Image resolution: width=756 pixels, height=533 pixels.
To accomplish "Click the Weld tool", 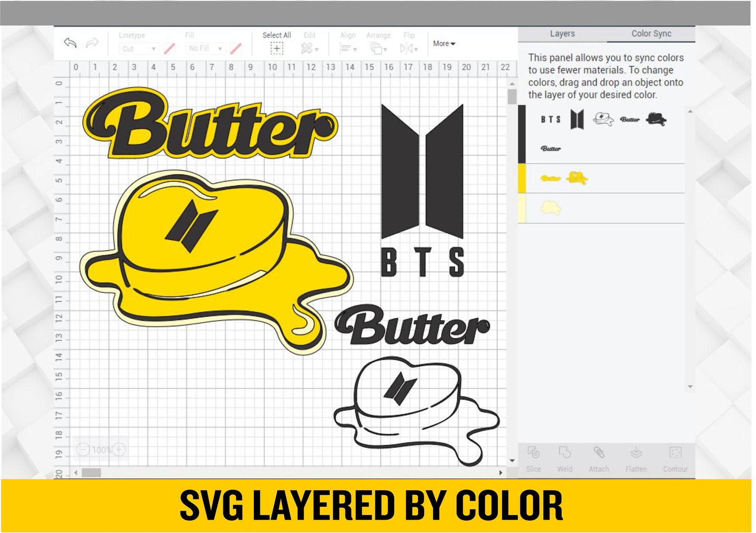I will click(565, 459).
